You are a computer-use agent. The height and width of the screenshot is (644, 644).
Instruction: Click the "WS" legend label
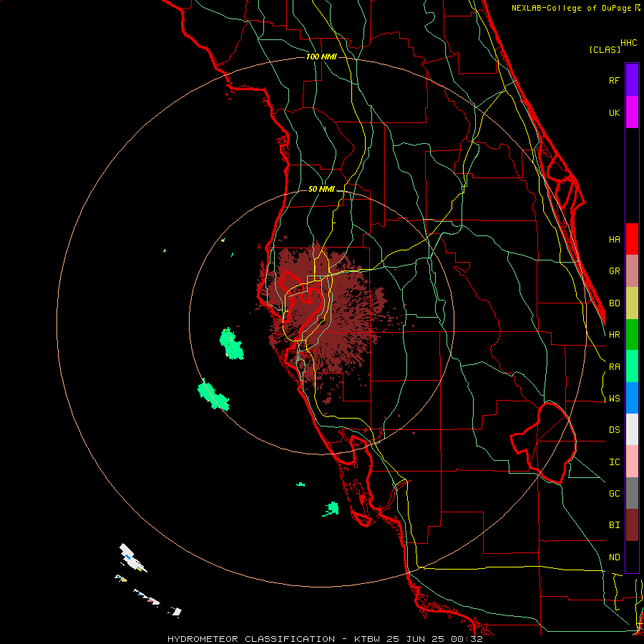click(x=614, y=399)
